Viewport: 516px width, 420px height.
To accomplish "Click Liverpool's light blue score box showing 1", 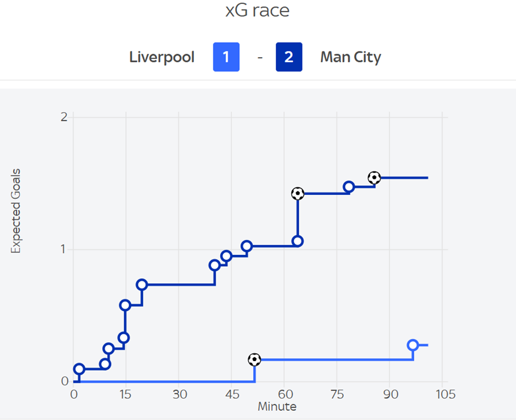I will tap(226, 58).
